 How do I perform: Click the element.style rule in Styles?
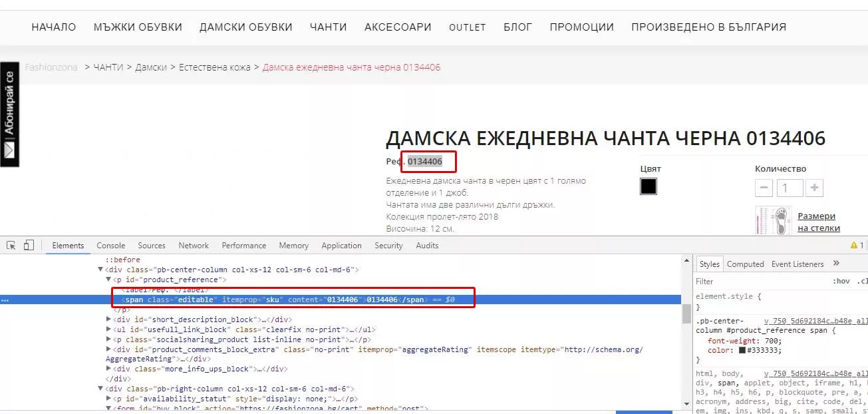(728, 296)
